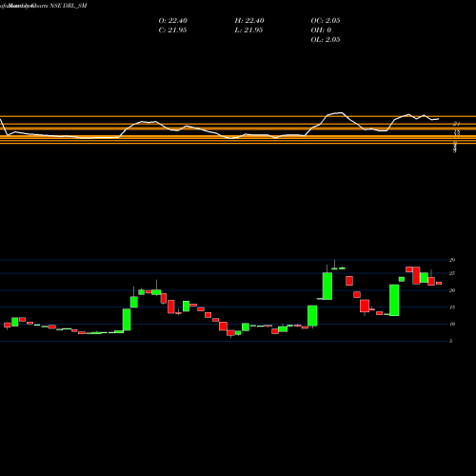This screenshot has height=476, width=476.
Task: Select the 'OH: 0' reading
Action: (321, 30)
